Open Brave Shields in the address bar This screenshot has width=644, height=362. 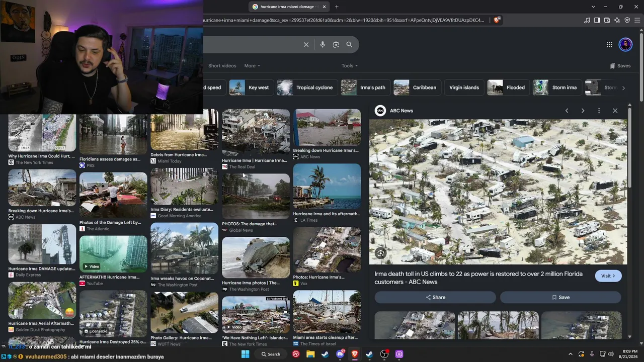(x=497, y=20)
